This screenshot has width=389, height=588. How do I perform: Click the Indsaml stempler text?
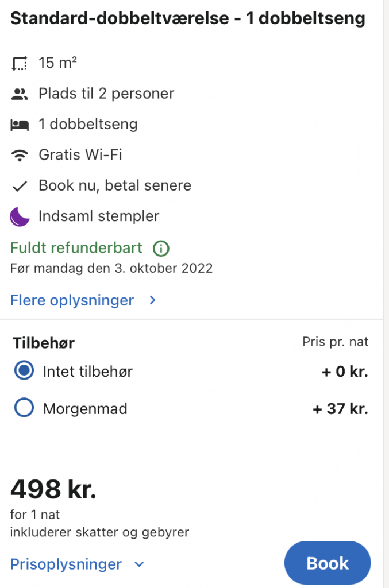tap(99, 216)
